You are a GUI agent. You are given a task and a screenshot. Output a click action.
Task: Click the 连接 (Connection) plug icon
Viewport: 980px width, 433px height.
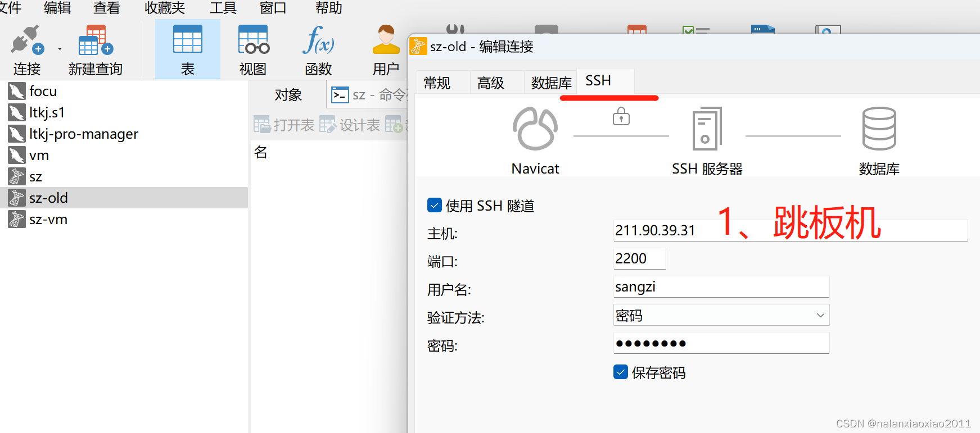(x=26, y=40)
